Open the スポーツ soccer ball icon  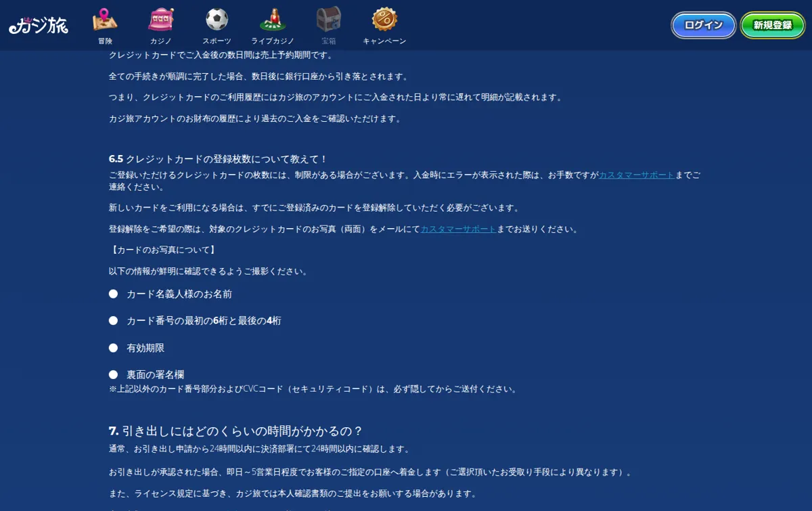(x=217, y=19)
